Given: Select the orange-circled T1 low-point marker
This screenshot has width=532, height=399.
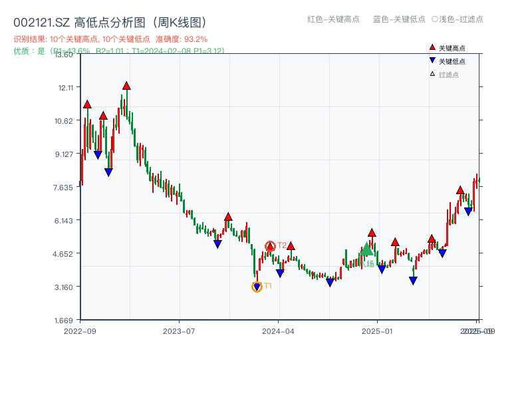Looking at the screenshot, I should tap(257, 286).
